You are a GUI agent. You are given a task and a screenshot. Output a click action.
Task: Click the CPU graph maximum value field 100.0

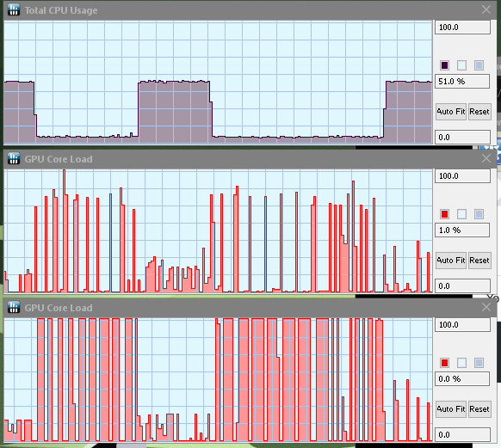point(462,28)
